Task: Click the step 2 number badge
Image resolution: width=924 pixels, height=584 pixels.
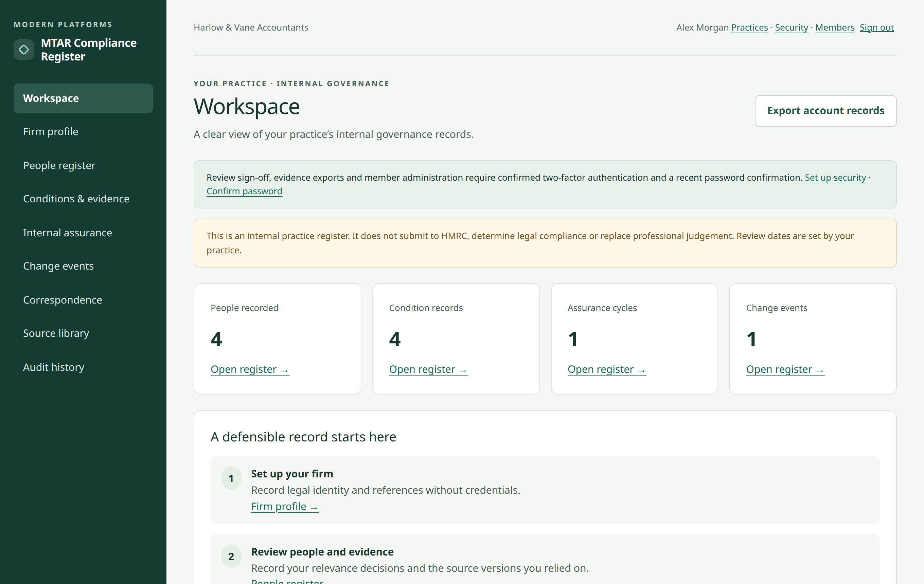Action: pos(231,556)
